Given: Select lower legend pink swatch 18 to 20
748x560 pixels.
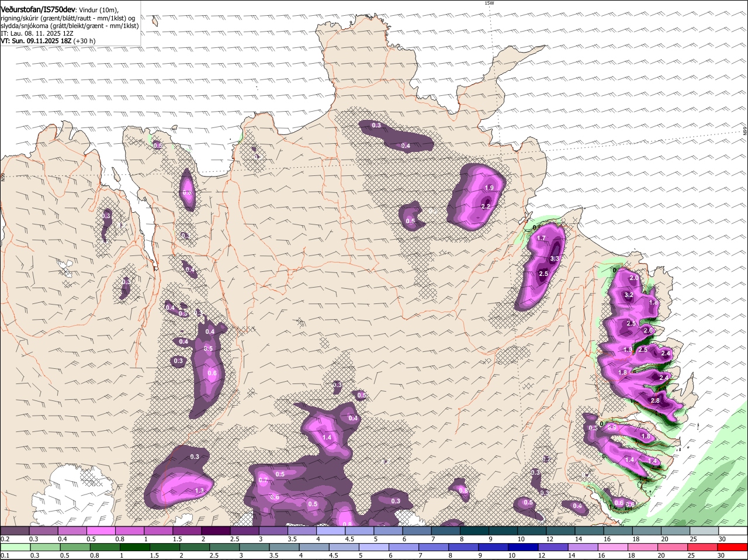Looking at the screenshot, I should click(x=644, y=547).
